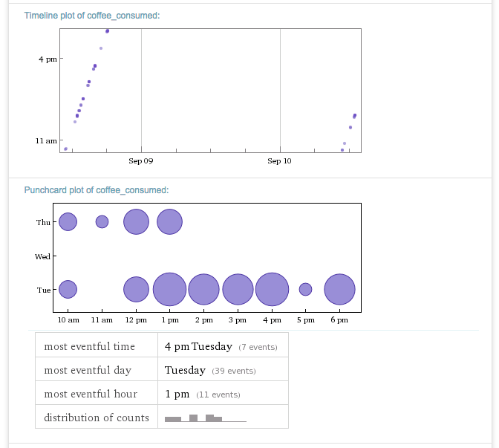
Task: Click the 'Punchcard plot of coffee_consumed:' heading
Action: click(x=97, y=190)
